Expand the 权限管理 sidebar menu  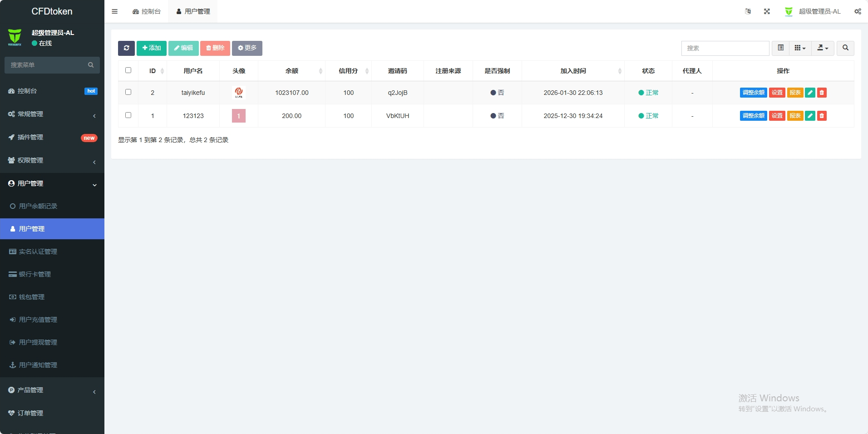point(52,160)
